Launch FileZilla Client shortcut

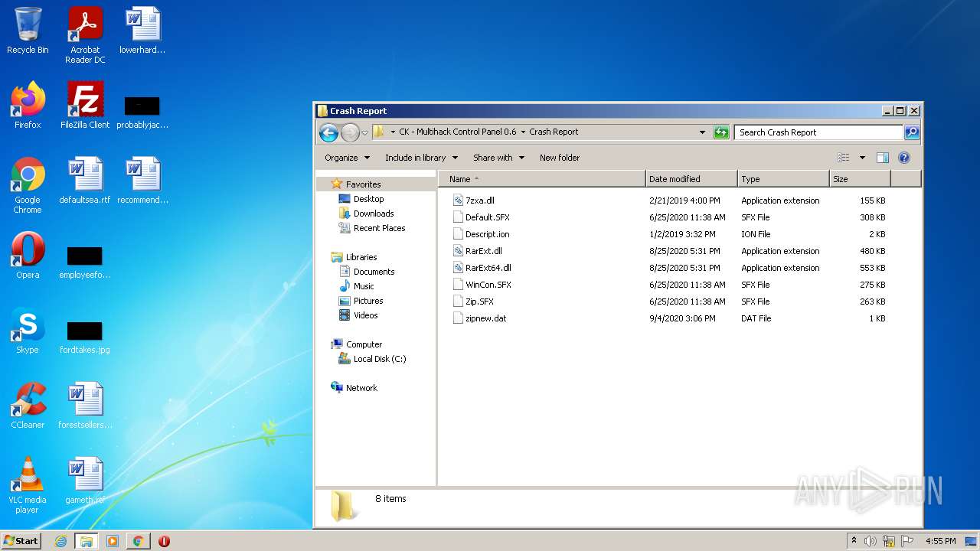[x=85, y=105]
